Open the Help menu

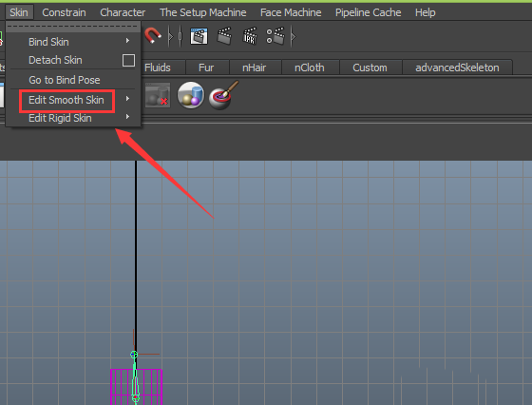pyautogui.click(x=426, y=12)
